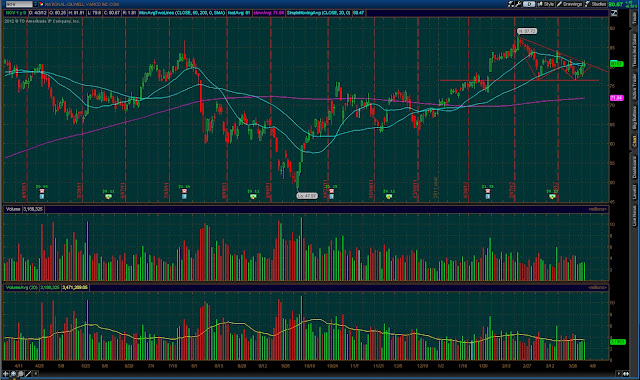Open the symbol selector dropdown arrow
The width and height of the screenshot is (640, 380).
tap(35, 4)
